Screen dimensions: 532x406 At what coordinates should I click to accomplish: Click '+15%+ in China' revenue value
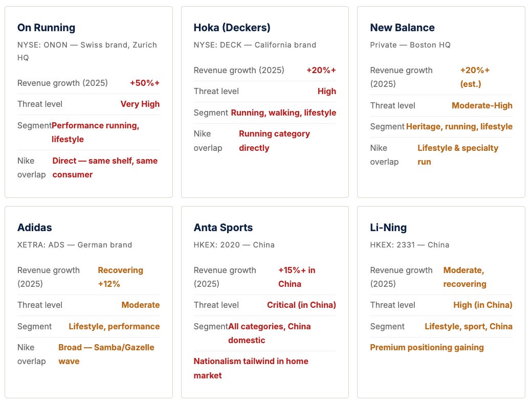pos(297,277)
